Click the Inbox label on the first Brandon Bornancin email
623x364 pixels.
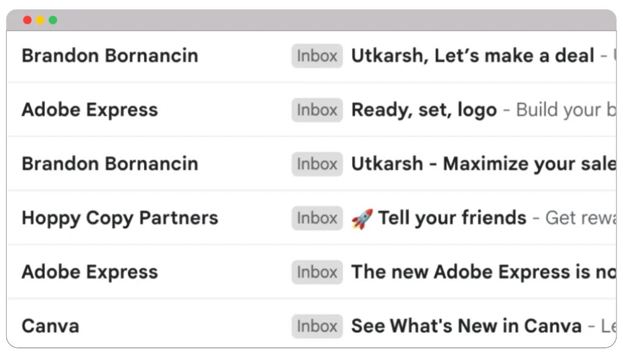point(316,56)
